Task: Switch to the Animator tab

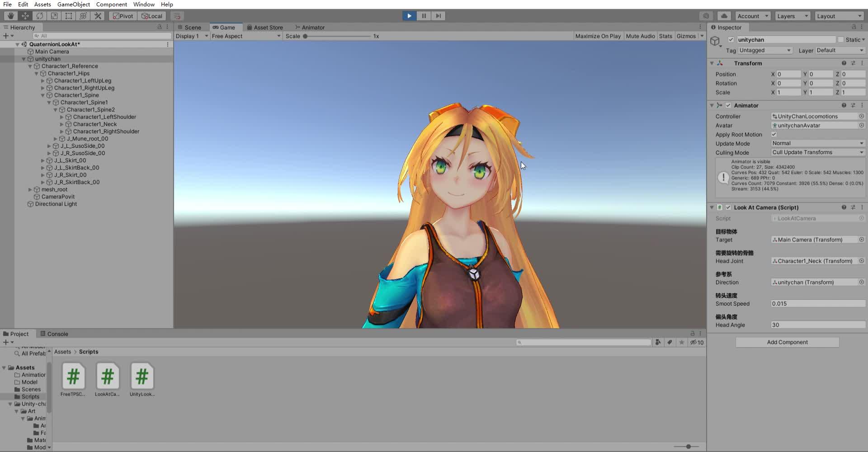Action: (x=310, y=27)
